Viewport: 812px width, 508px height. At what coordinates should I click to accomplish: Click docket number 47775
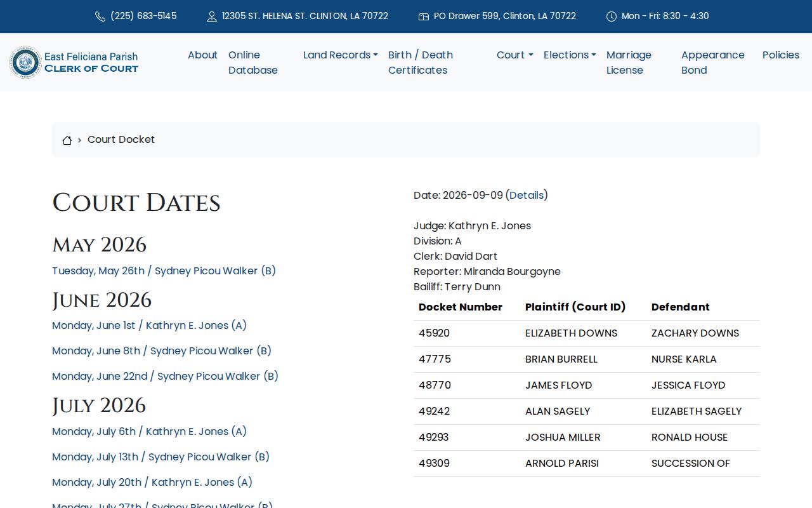[435, 359]
